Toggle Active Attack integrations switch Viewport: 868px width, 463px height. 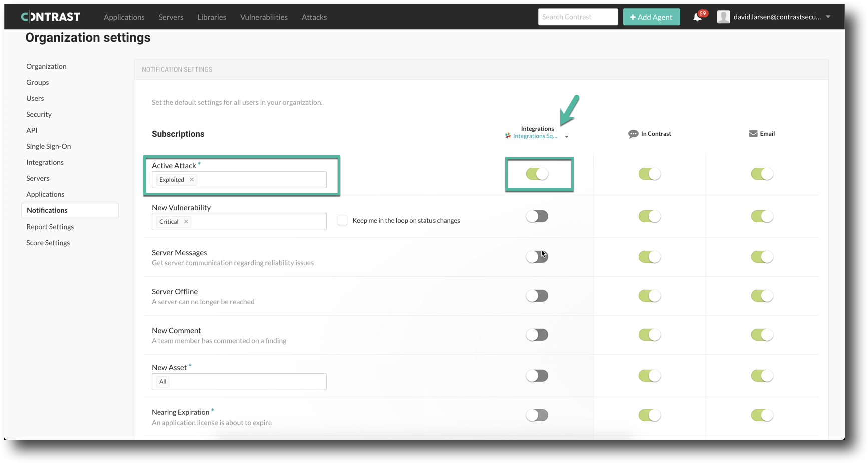point(537,174)
